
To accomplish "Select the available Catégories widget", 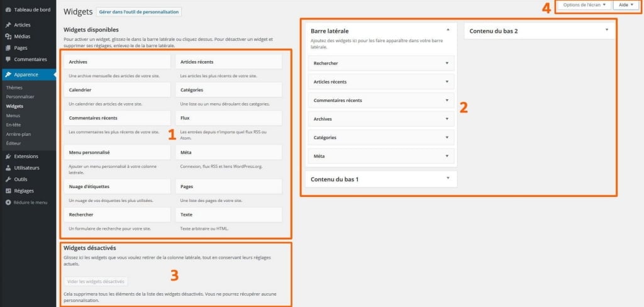I will click(x=229, y=89).
